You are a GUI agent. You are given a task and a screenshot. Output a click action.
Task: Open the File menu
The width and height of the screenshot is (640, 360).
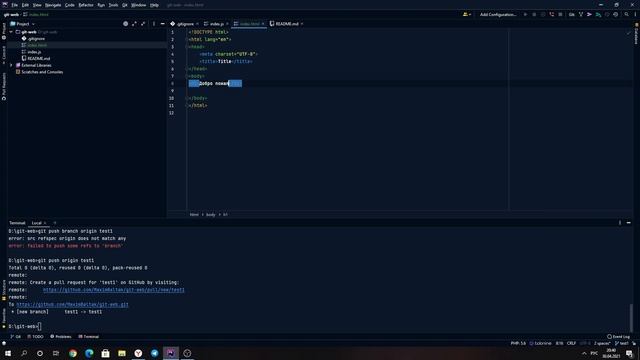point(14,5)
